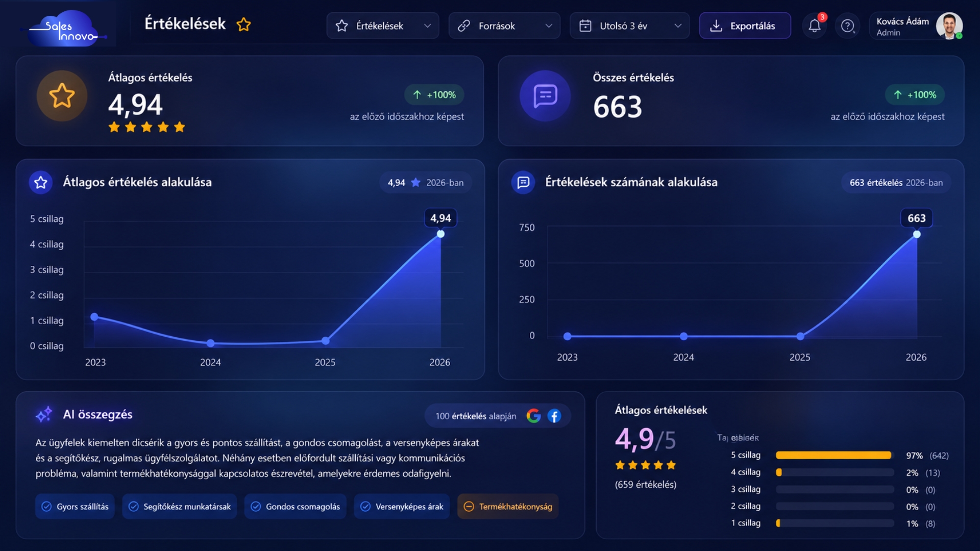Screen dimensions: 980x551
Task: Click the gold star icon in Átlagos értékelés card
Action: tap(62, 95)
